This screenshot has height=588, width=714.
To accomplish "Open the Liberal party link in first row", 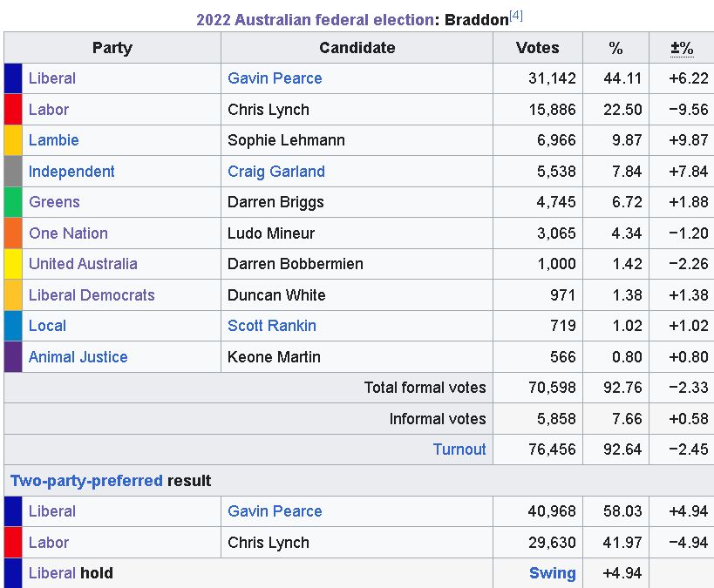I will coord(52,78).
